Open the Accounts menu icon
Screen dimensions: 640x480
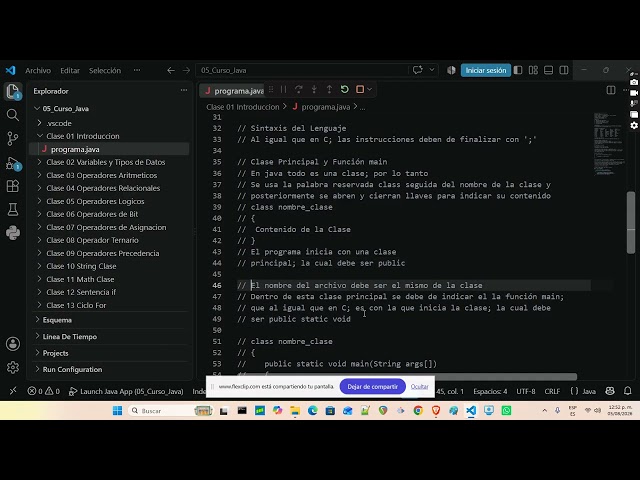point(13,344)
